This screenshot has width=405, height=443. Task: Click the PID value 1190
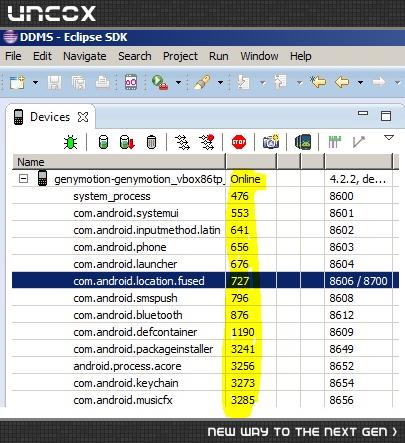(x=243, y=332)
